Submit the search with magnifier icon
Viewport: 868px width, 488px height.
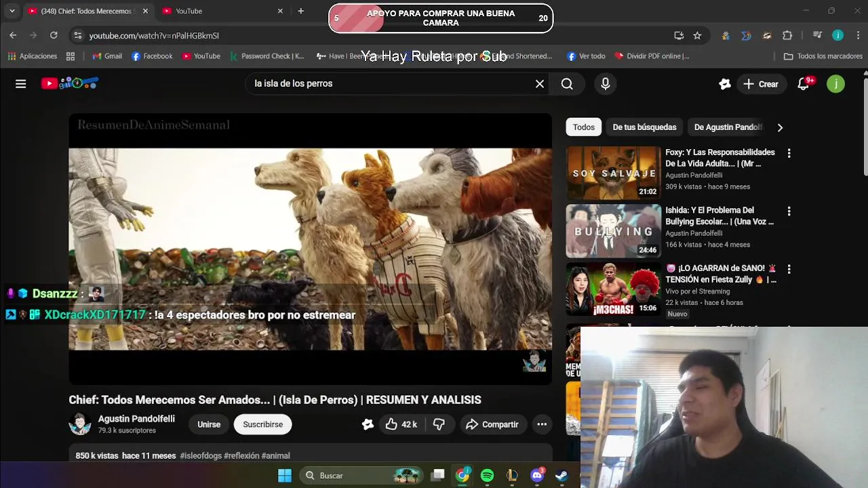(x=567, y=84)
